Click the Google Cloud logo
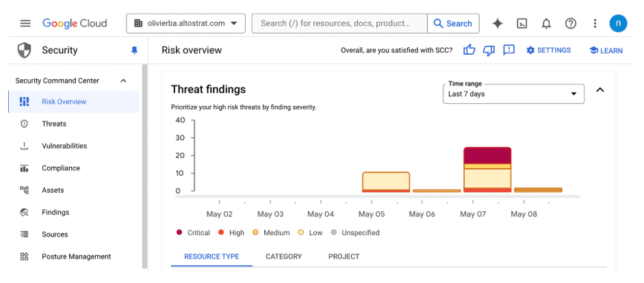 click(x=75, y=23)
